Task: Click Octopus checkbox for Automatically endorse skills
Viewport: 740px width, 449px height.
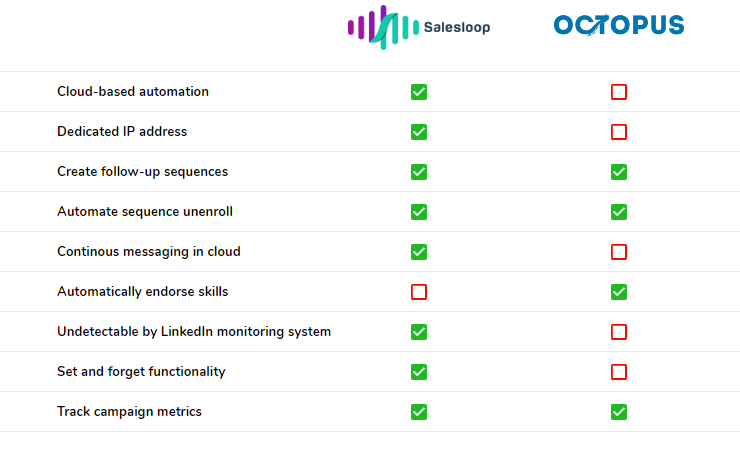Action: pyautogui.click(x=619, y=292)
